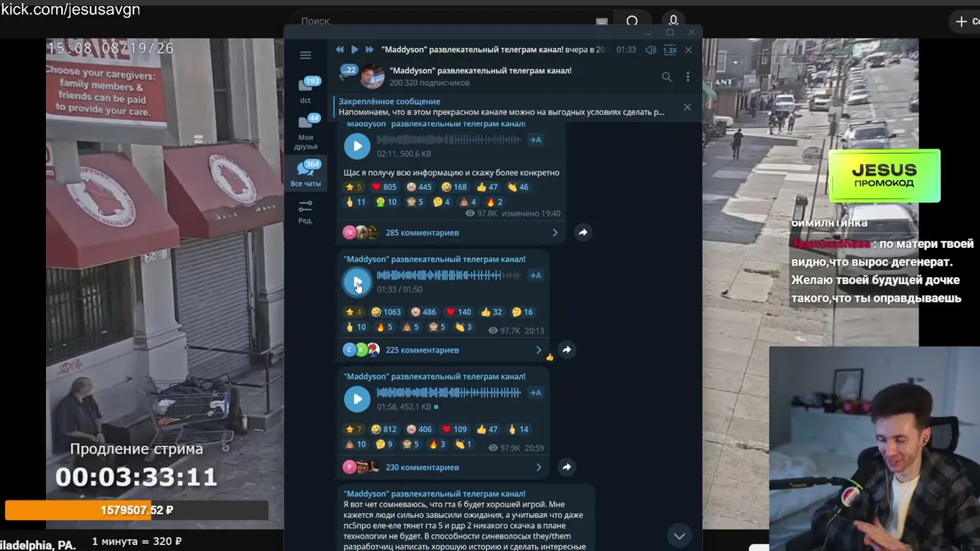The width and height of the screenshot is (980, 551).
Task: Toggle the clown reaction with 406
Action: (419, 429)
